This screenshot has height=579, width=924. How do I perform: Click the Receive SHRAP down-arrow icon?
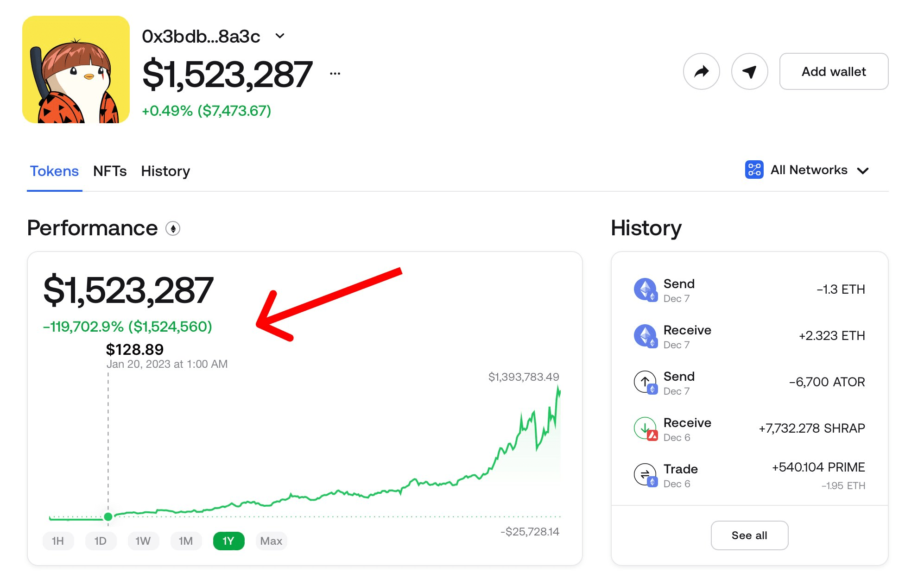coord(646,428)
